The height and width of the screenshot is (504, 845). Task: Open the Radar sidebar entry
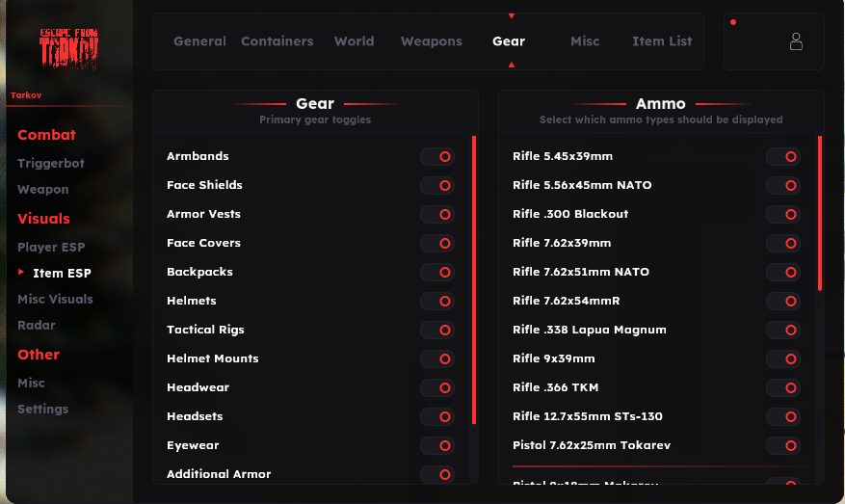37,326
